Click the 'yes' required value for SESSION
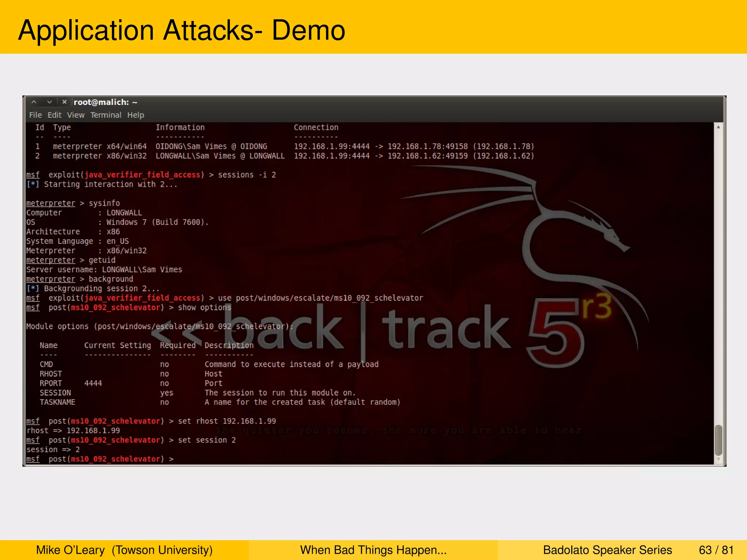This screenshot has width=747, height=560. coord(167,393)
